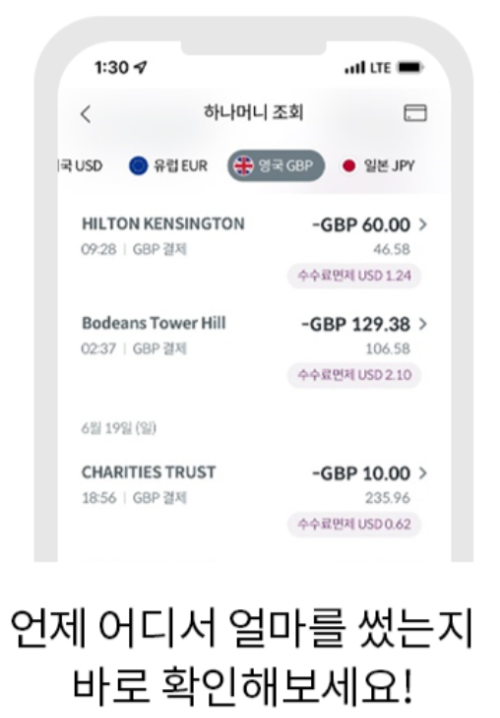Open the HILTON KENSINGTON transaction
Image resolution: width=500 pixels, height=718 pixels.
coord(254,250)
